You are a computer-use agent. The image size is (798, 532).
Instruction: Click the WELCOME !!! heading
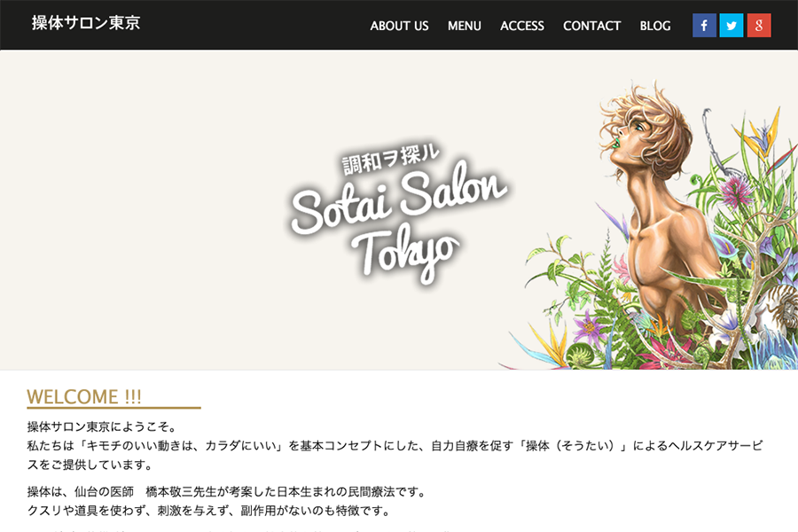coord(84,396)
